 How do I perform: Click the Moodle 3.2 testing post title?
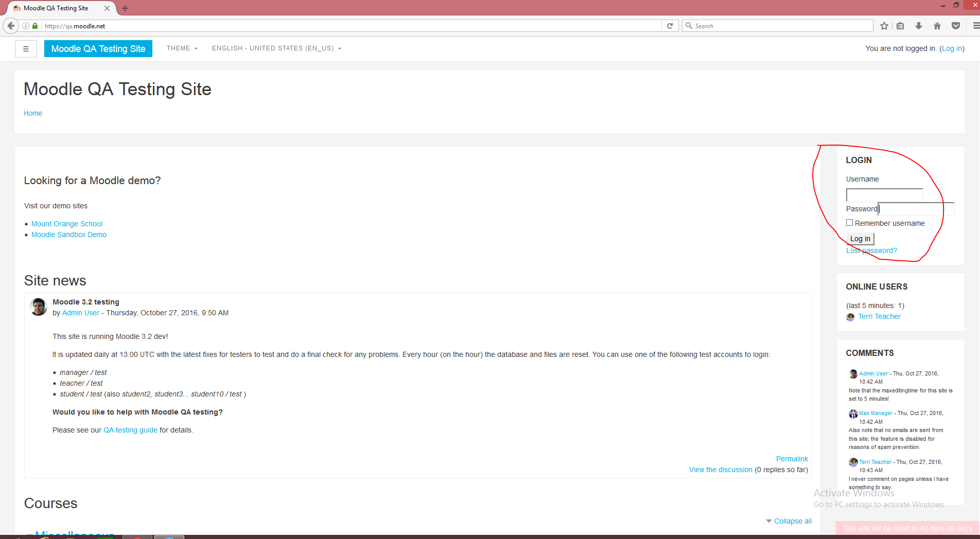(x=86, y=302)
